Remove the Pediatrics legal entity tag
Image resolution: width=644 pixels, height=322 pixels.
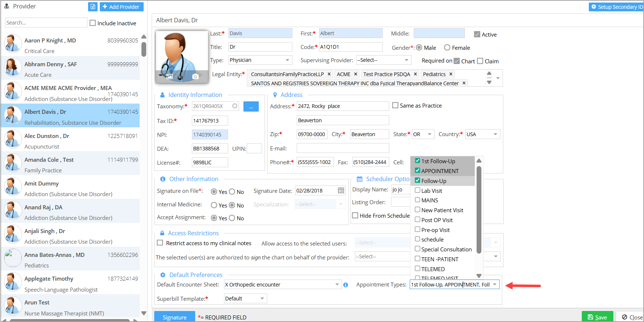(451, 74)
